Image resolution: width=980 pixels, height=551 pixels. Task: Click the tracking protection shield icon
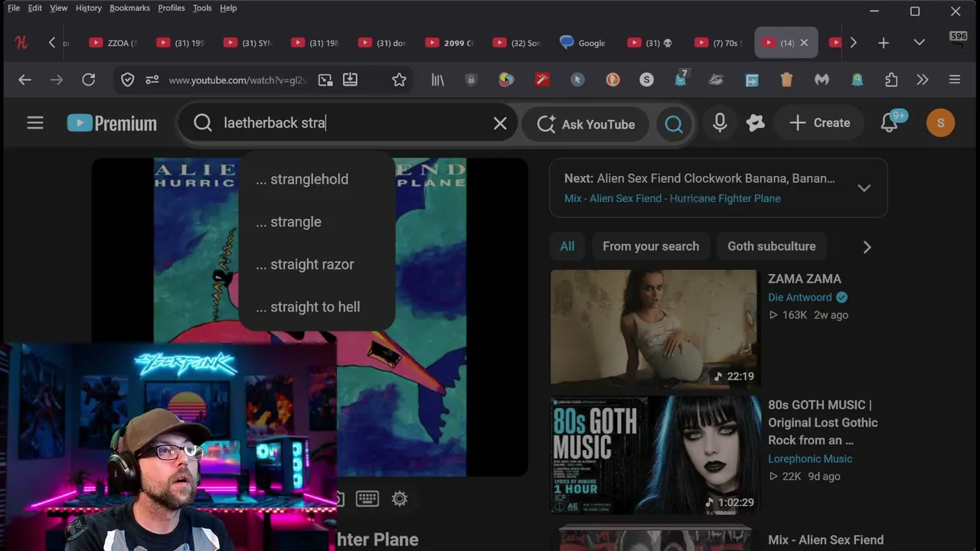pos(128,80)
